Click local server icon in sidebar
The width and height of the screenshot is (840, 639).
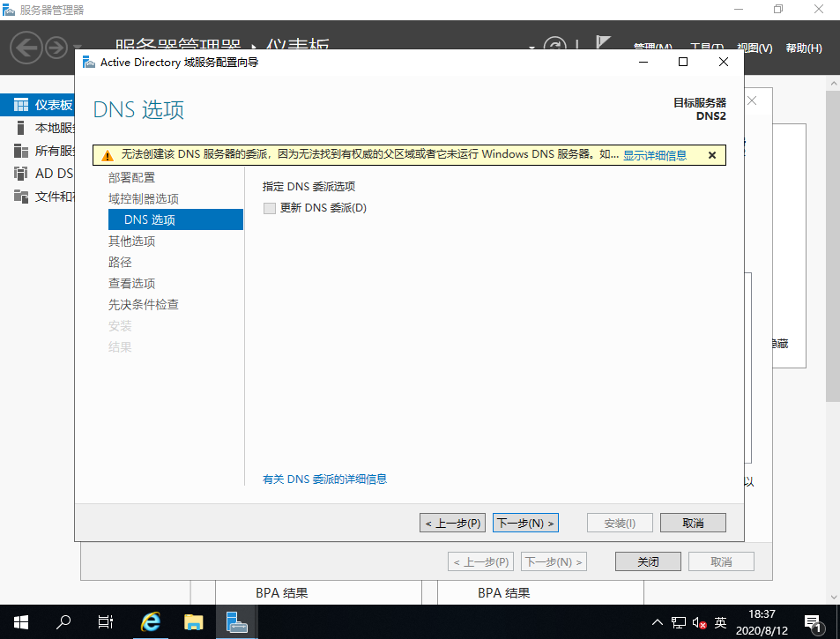(21, 128)
